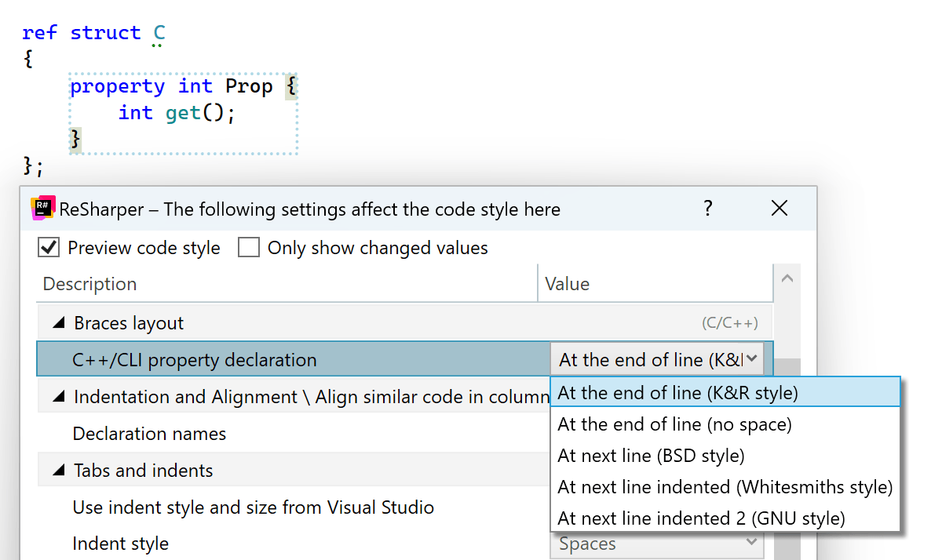Close the ReSharper code style dialog
Image resolution: width=942 pixels, height=560 pixels.
(779, 209)
